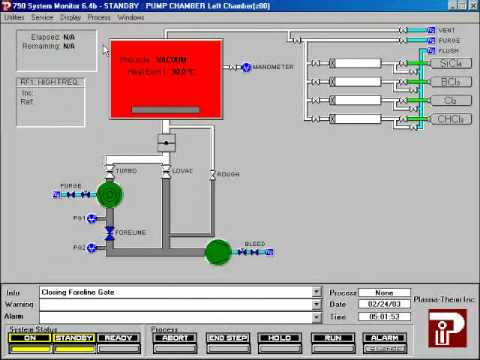The image size is (480, 360).
Task: Click the Vent N2 source icon
Action: 431,30
